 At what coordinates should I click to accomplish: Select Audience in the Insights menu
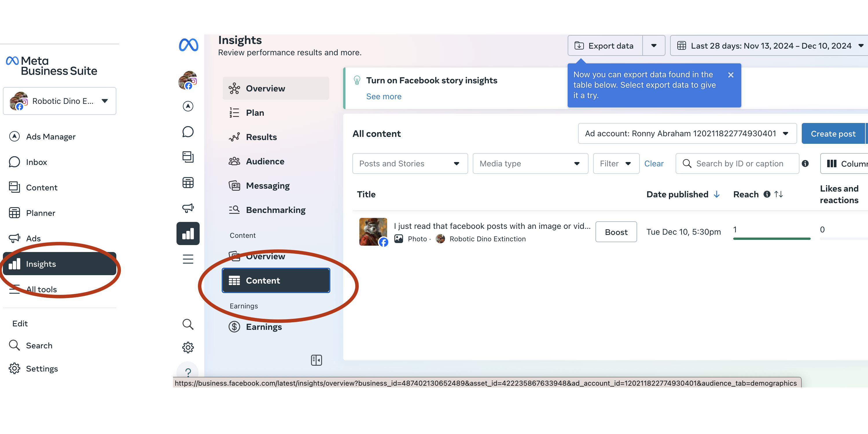point(265,161)
